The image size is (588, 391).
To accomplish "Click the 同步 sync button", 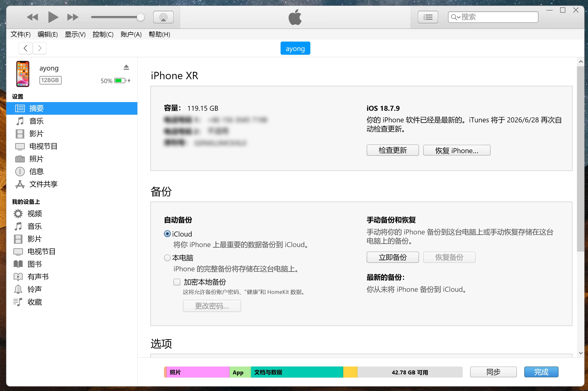I will 494,372.
